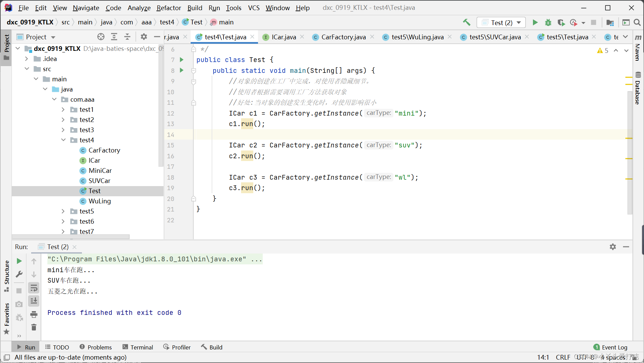The image size is (644, 363).
Task: Open the Navigate menu
Action: (x=86, y=7)
